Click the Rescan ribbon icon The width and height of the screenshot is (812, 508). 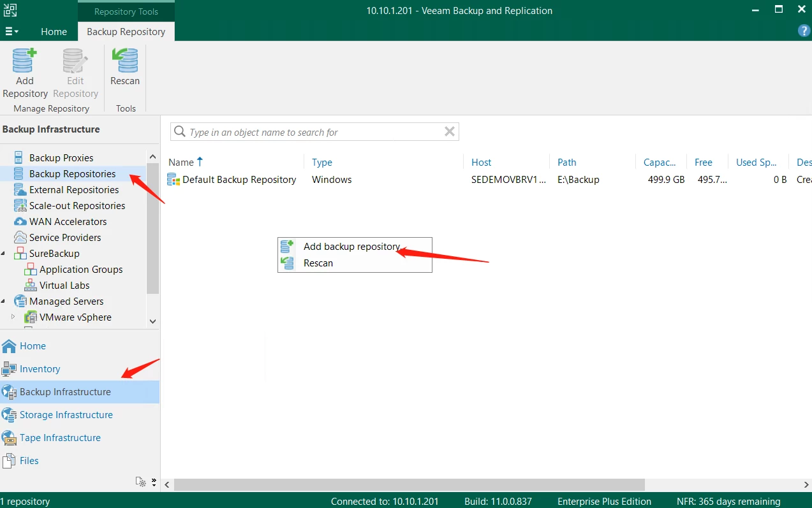click(125, 61)
